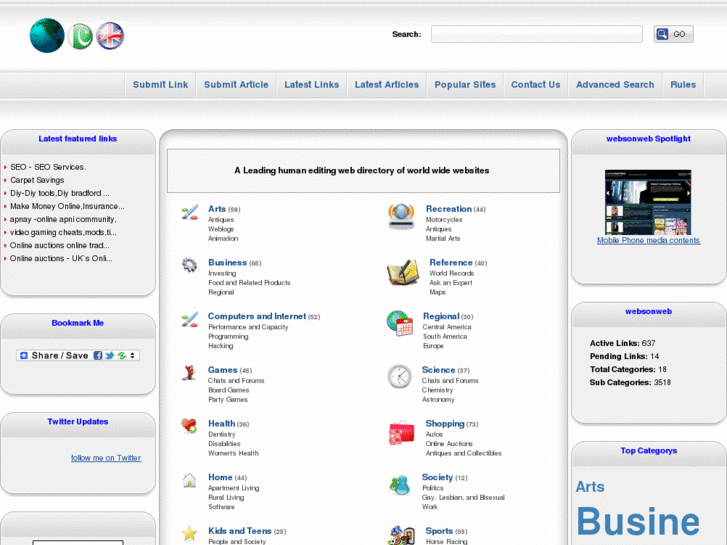
Task: Click the Games category jester icon
Action: pos(189,372)
